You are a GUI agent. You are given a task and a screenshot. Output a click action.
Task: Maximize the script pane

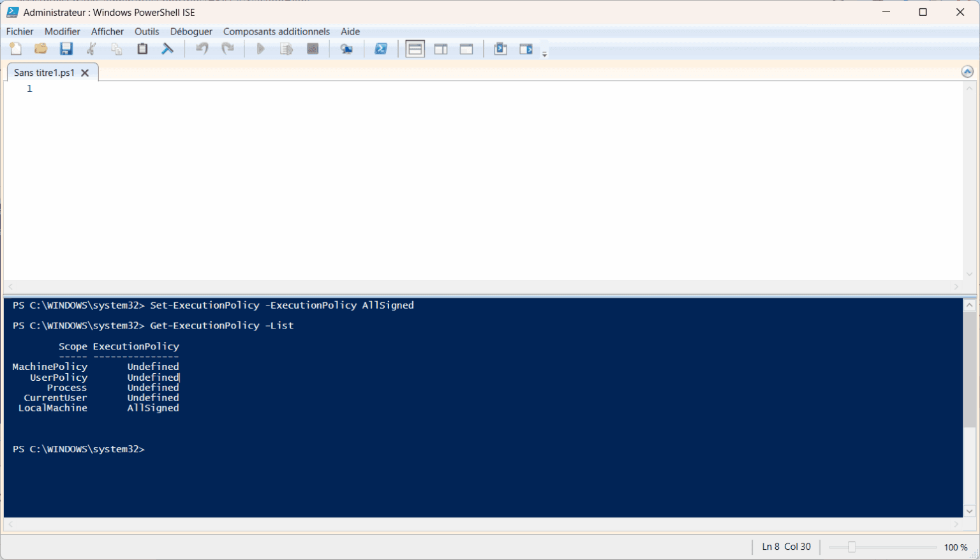click(x=466, y=48)
